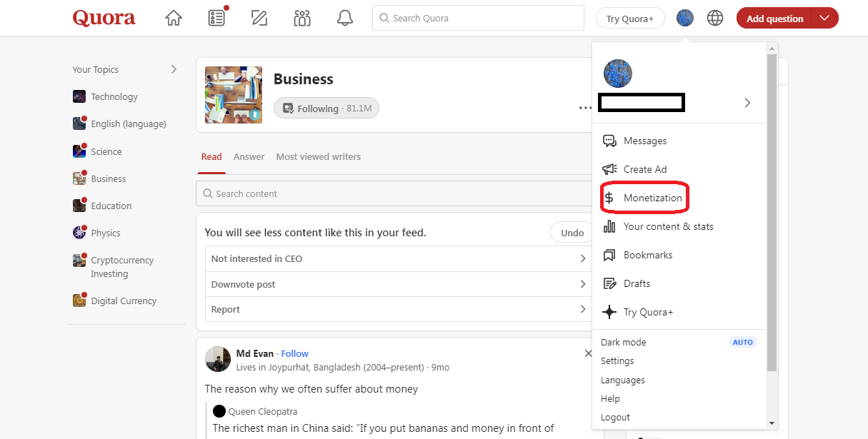Open the Following feed icon

216,19
